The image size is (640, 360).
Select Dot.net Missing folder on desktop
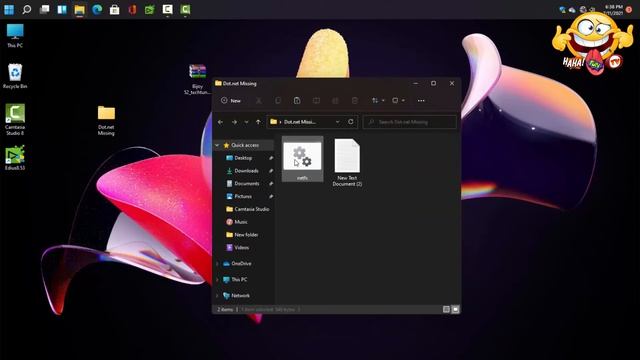106,120
